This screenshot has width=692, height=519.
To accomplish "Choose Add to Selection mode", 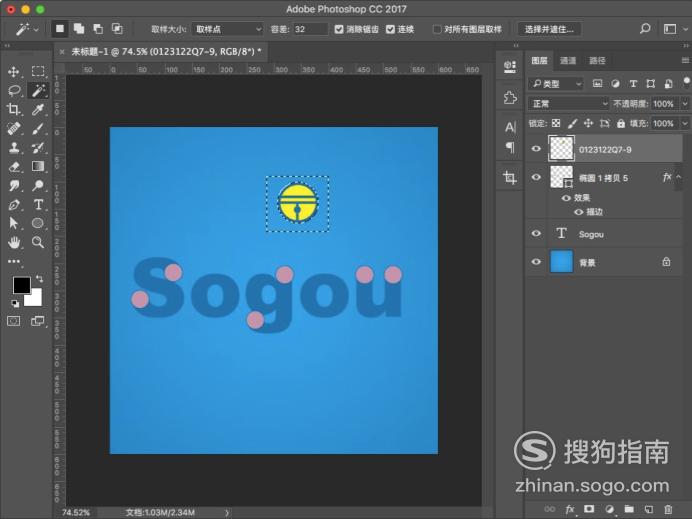I will point(79,29).
